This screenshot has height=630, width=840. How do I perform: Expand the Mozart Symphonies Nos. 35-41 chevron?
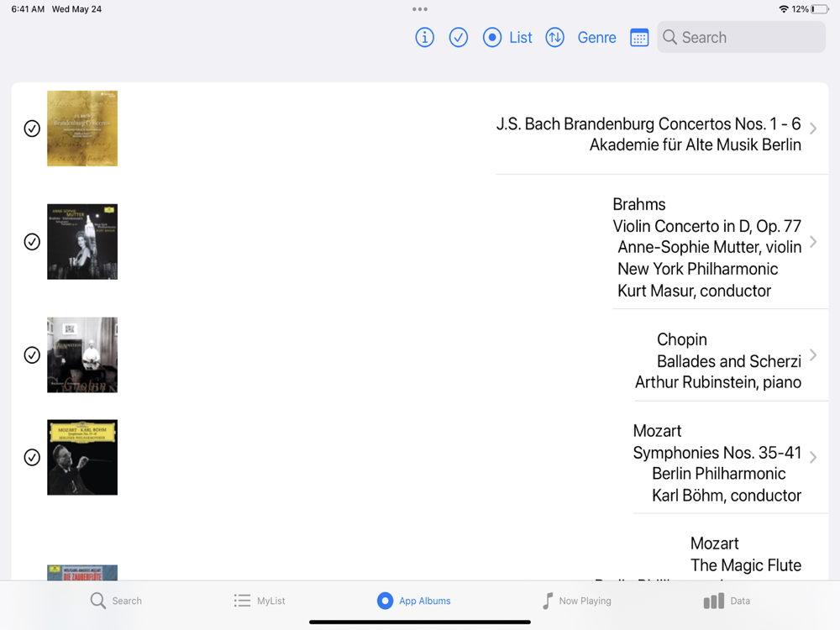[813, 458]
